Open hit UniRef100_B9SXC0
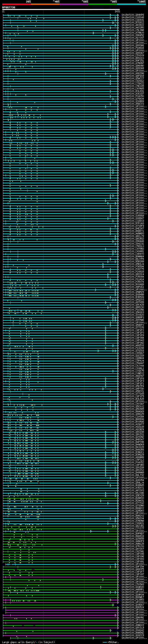The width and height of the screenshot is (148, 644). (133, 58)
